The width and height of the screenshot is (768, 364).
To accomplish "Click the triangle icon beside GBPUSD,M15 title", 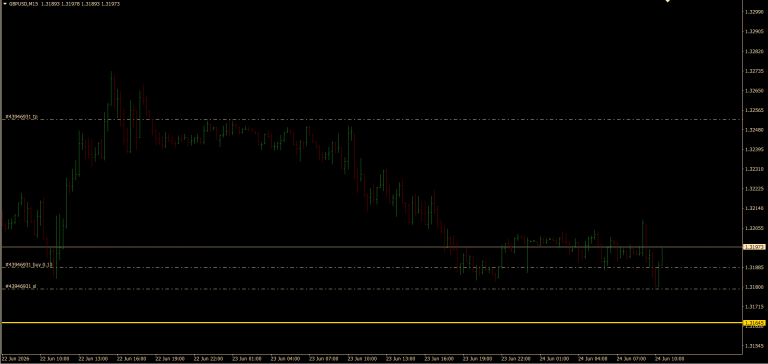I will (5, 3).
